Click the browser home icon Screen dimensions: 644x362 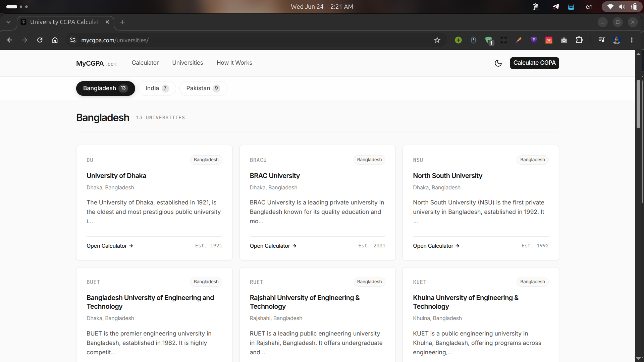coord(55,40)
